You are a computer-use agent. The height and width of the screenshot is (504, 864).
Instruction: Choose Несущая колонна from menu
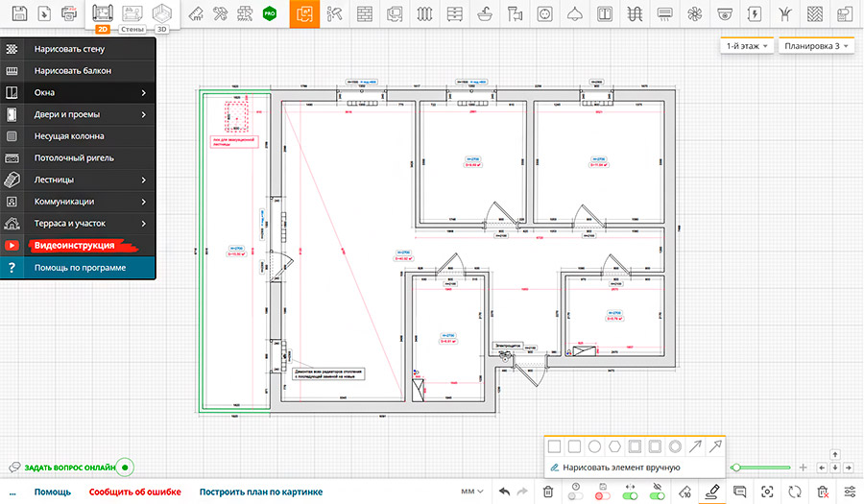tap(78, 136)
